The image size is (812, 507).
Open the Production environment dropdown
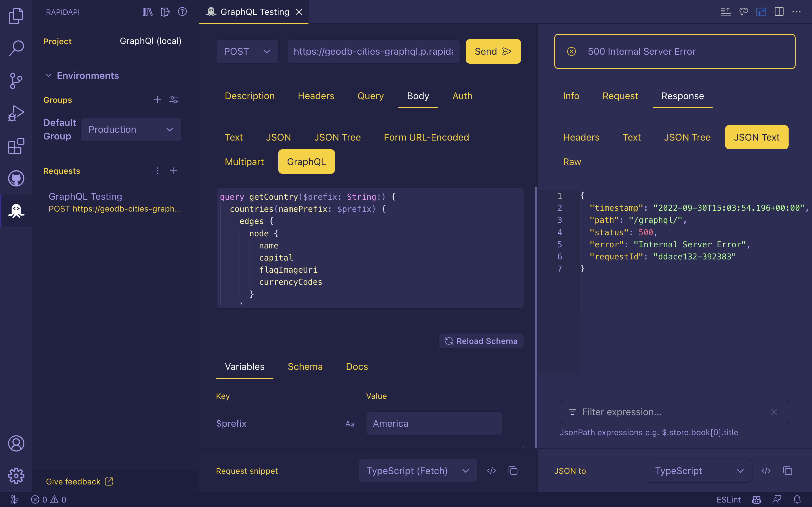point(131,130)
